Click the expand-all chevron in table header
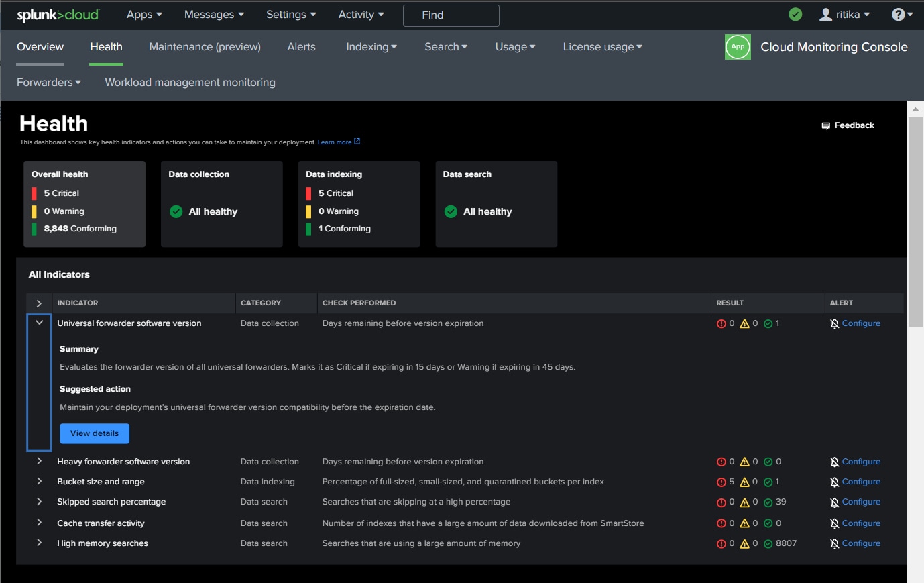 pyautogui.click(x=39, y=303)
